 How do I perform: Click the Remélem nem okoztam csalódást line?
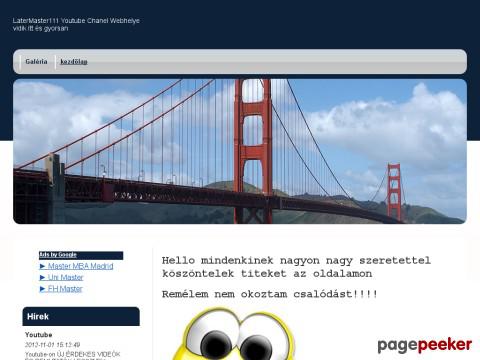pos(270,294)
